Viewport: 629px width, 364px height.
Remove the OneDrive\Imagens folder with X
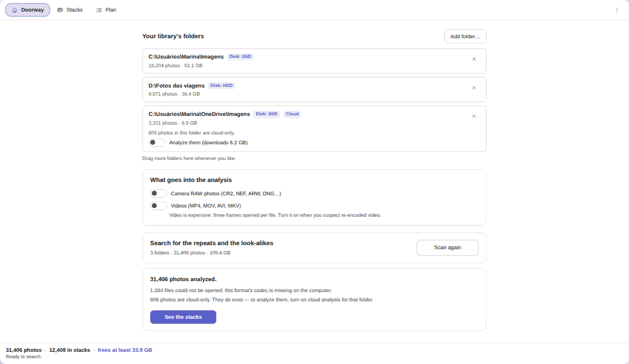[474, 117]
